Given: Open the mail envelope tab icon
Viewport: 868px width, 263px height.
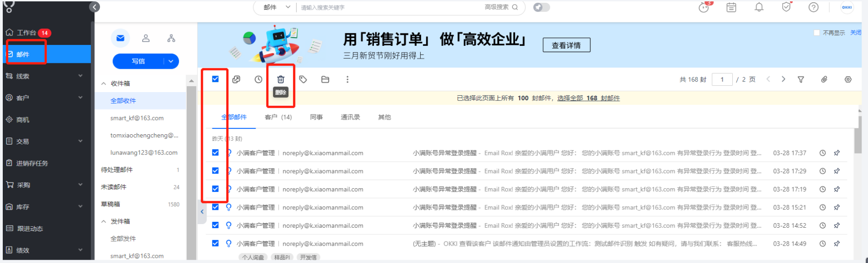Looking at the screenshot, I should tap(120, 38).
